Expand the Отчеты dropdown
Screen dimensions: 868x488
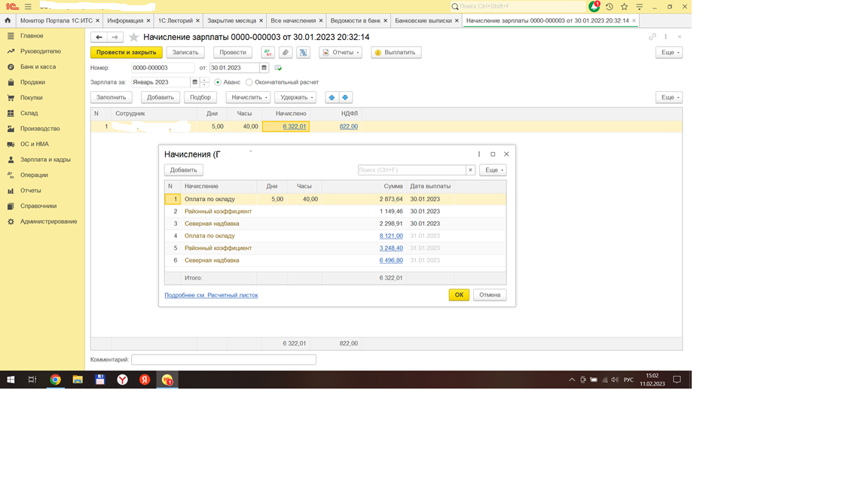click(x=341, y=53)
